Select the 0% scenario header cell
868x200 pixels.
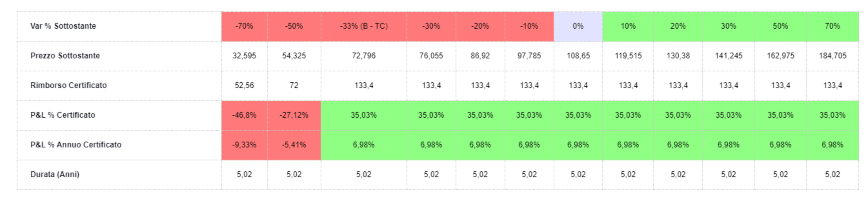578,26
